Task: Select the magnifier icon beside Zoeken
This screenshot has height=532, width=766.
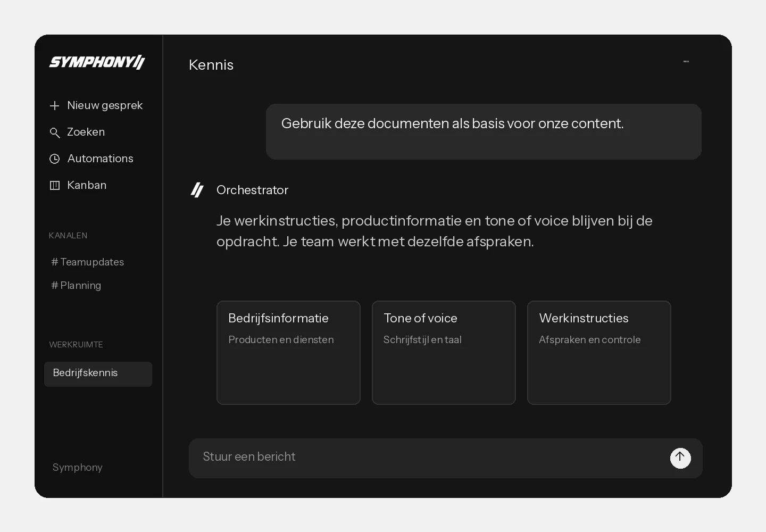Action: (x=54, y=132)
